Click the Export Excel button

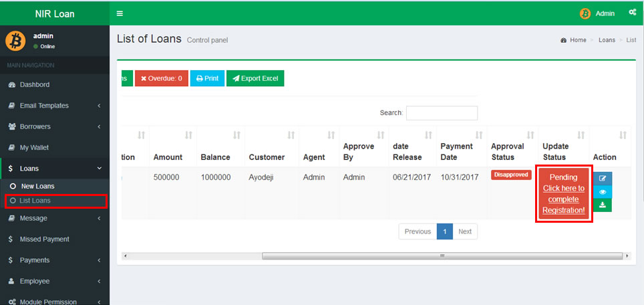[x=255, y=78]
